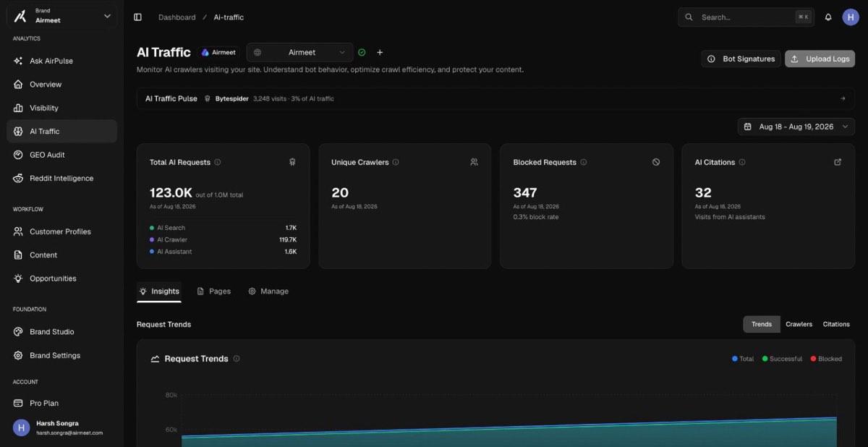868x447 pixels.
Task: Toggle Blocked series in chart legend
Action: pyautogui.click(x=826, y=359)
